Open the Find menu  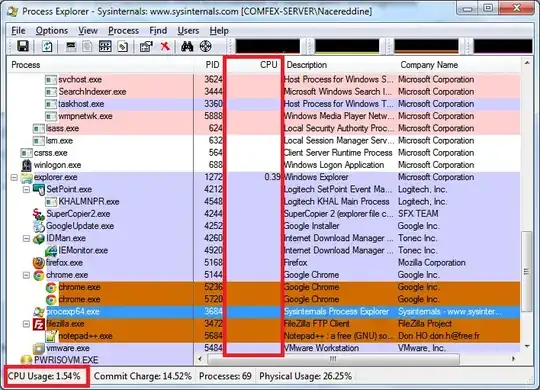158,31
